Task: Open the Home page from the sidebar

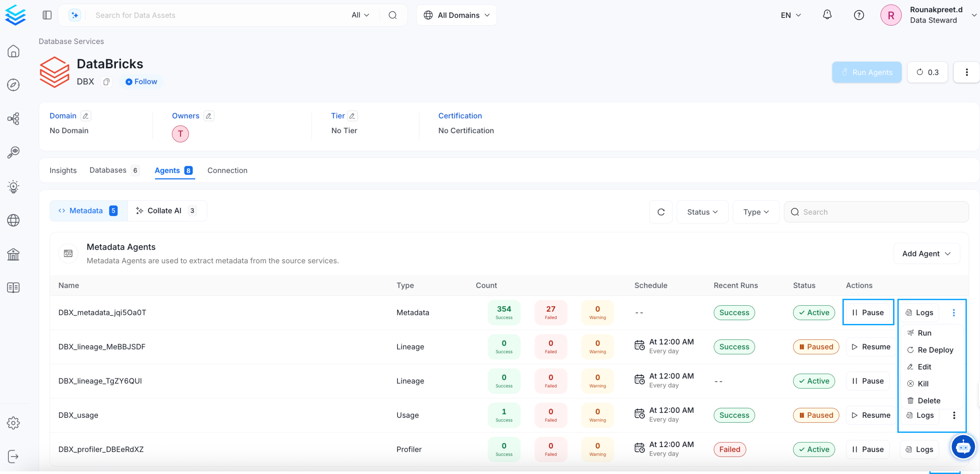Action: (13, 51)
